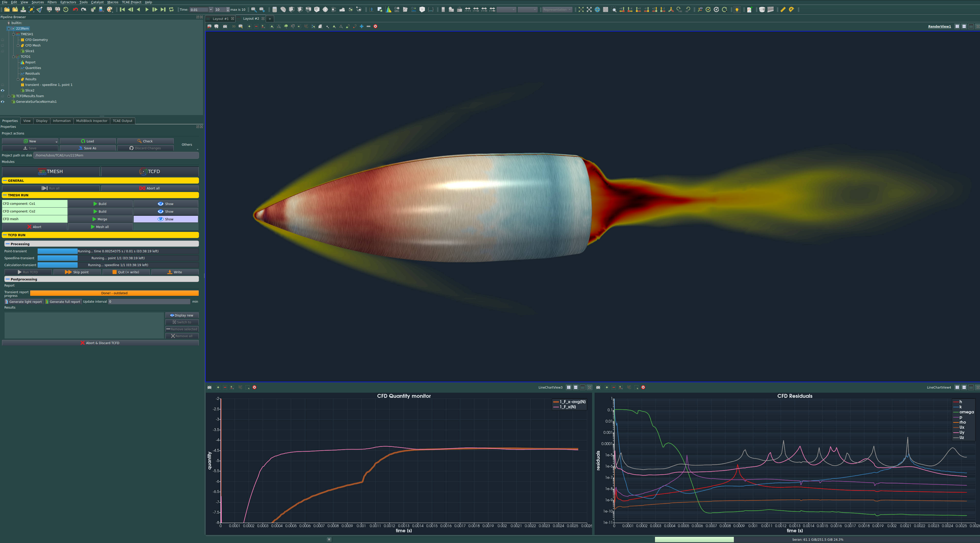Toggle animation loop mode
The height and width of the screenshot is (543, 980).
coord(171,9)
